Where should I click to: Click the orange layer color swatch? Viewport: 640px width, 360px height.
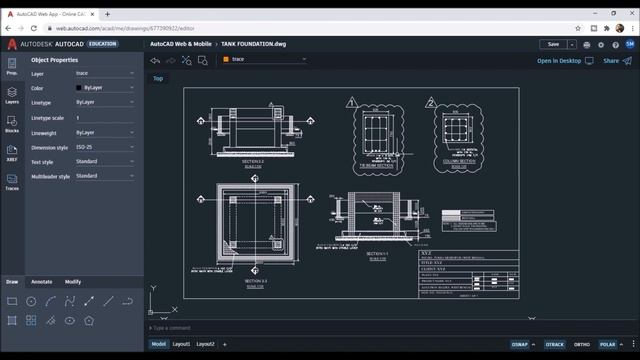pos(226,60)
